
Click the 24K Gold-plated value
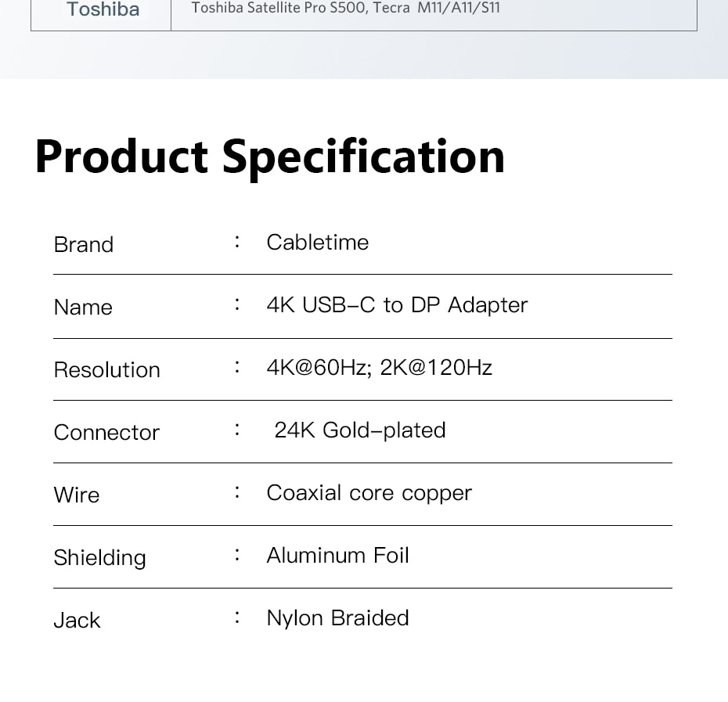[x=359, y=430]
